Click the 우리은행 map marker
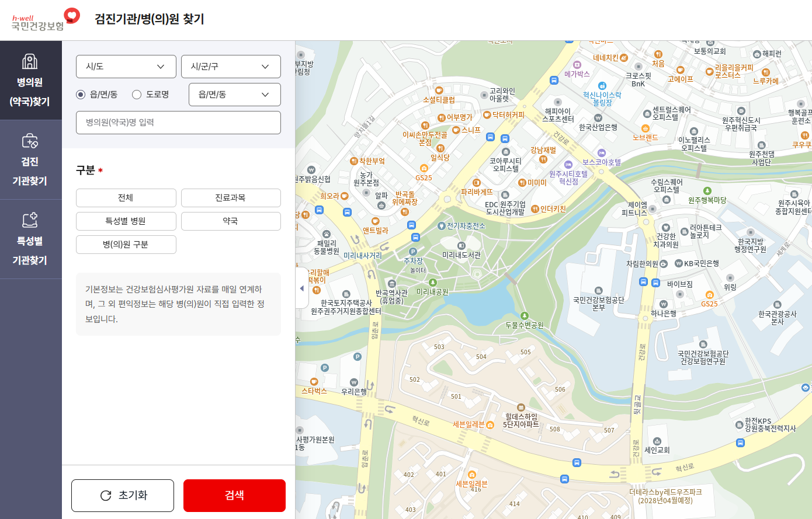The image size is (812, 519). 354,382
